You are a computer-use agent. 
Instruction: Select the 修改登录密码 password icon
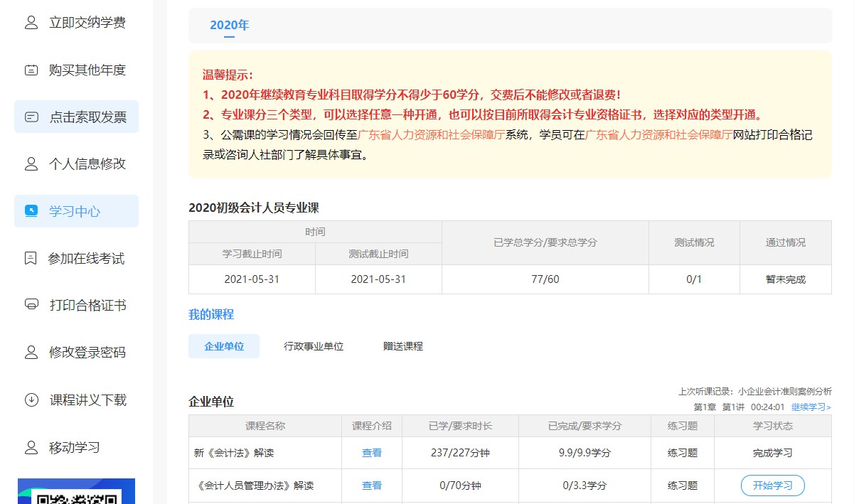tap(31, 353)
